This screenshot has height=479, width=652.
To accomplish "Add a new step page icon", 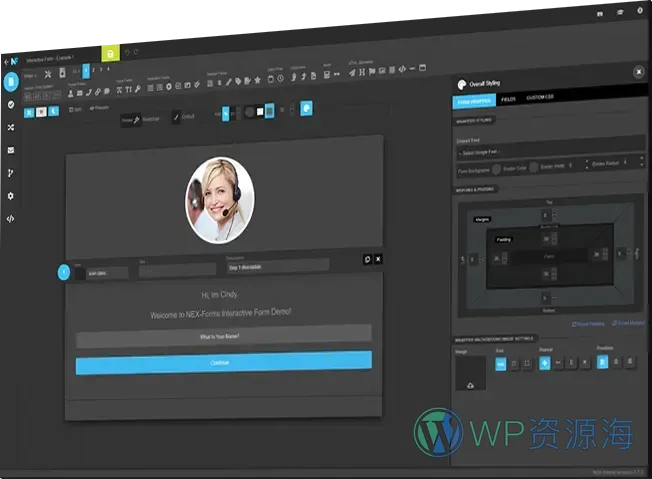I will pyautogui.click(x=62, y=73).
